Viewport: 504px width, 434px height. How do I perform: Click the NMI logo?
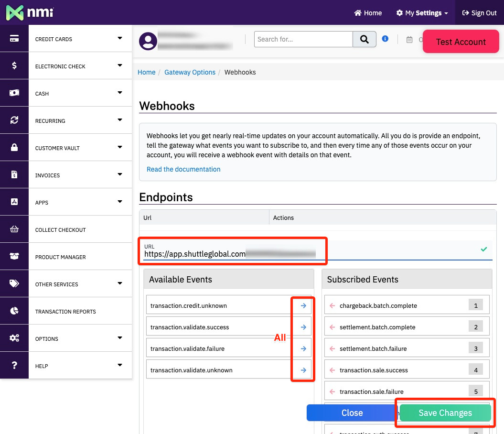click(x=30, y=12)
